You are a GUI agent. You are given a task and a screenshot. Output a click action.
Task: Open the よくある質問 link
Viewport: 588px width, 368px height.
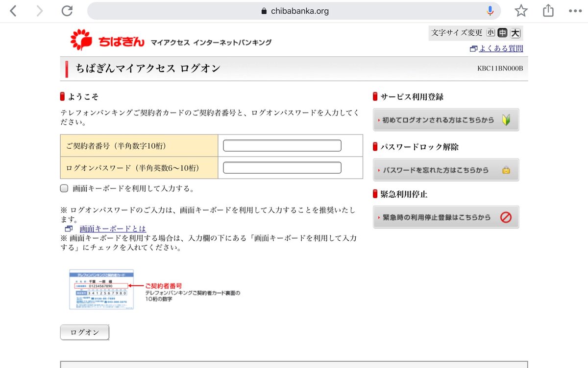point(501,48)
